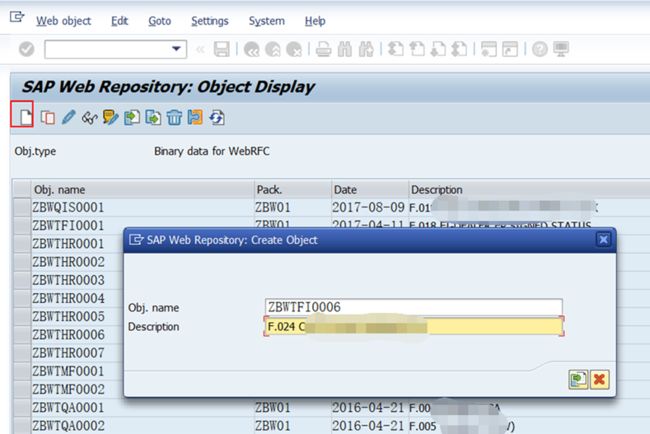
Task: Select the row selector for ZBWTHR0004
Action: coord(22,298)
